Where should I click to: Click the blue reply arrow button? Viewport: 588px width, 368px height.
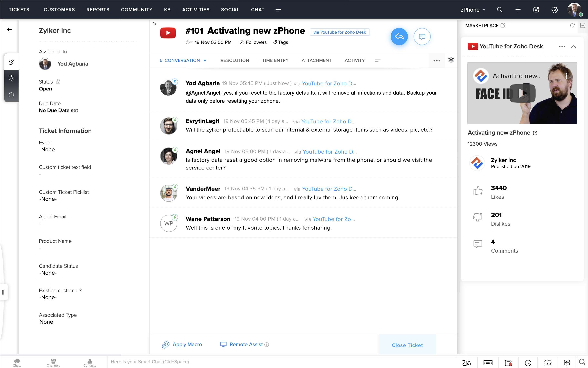pos(399,37)
